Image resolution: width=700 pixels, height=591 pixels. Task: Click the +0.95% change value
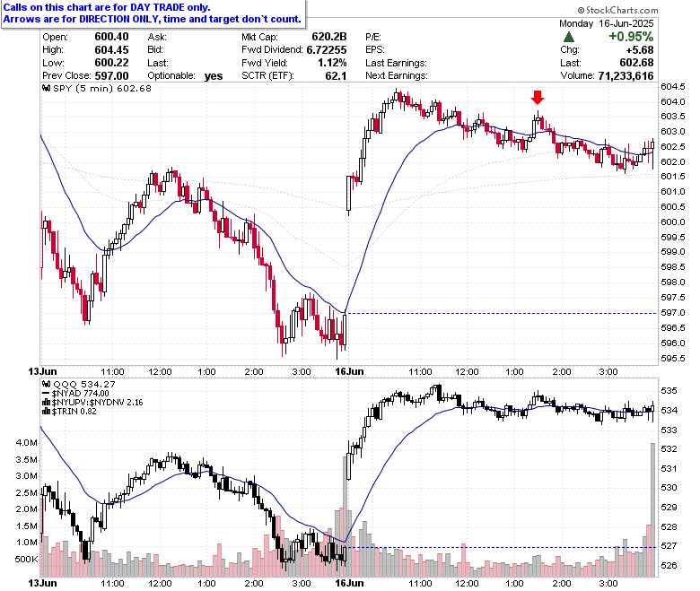point(631,37)
